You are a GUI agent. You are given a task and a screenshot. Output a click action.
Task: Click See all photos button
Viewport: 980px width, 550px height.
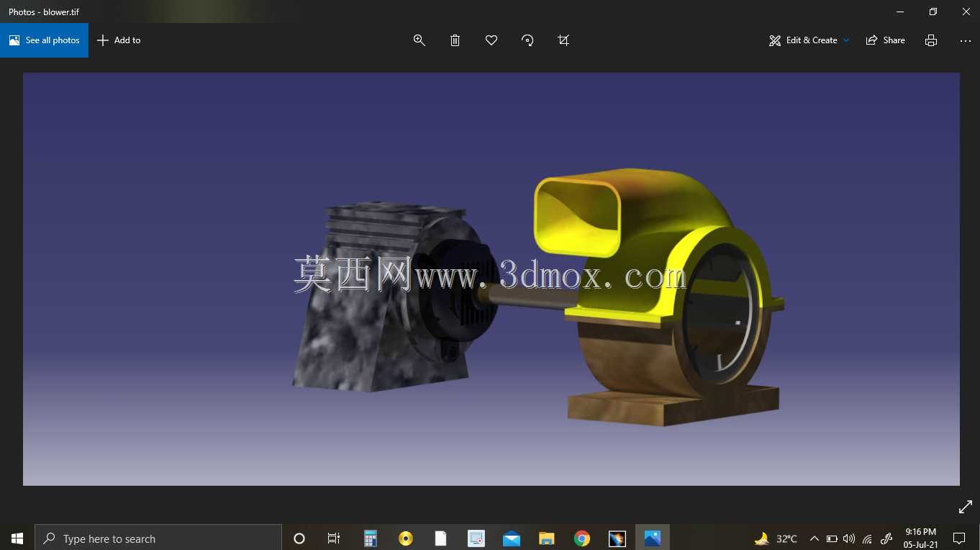point(44,40)
